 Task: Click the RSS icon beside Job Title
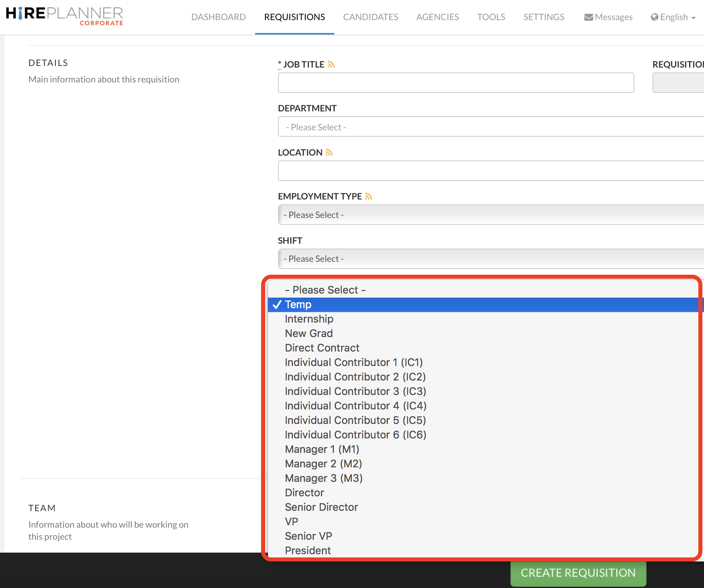(x=331, y=64)
